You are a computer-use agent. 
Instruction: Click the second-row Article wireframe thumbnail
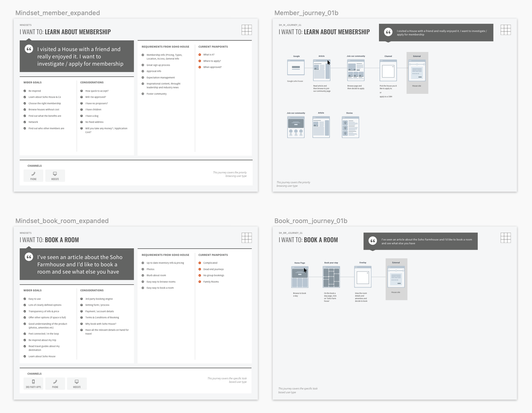pyautogui.click(x=321, y=127)
